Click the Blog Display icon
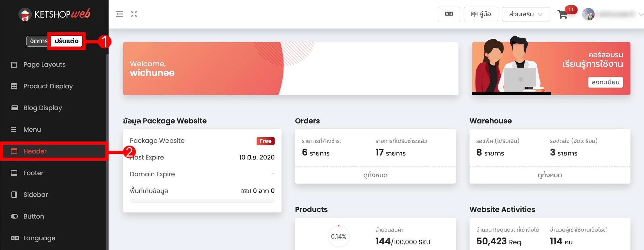The width and height of the screenshot is (644, 250). [14, 108]
